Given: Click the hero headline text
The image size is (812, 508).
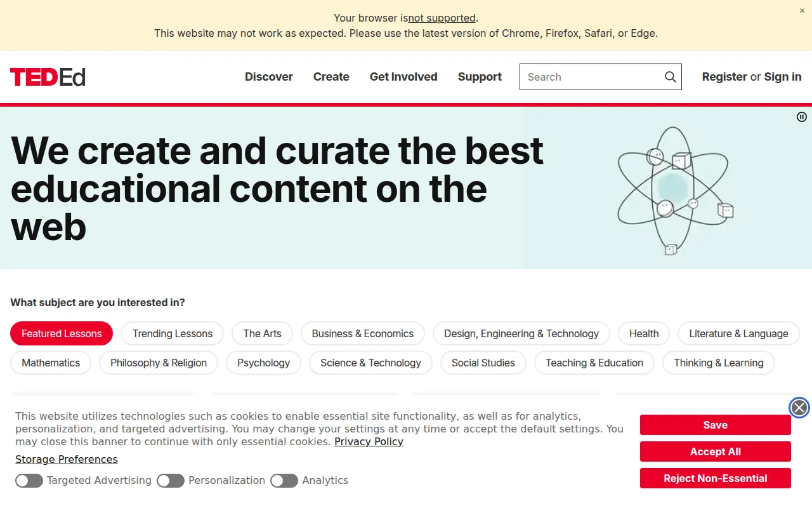Looking at the screenshot, I should 277,189.
